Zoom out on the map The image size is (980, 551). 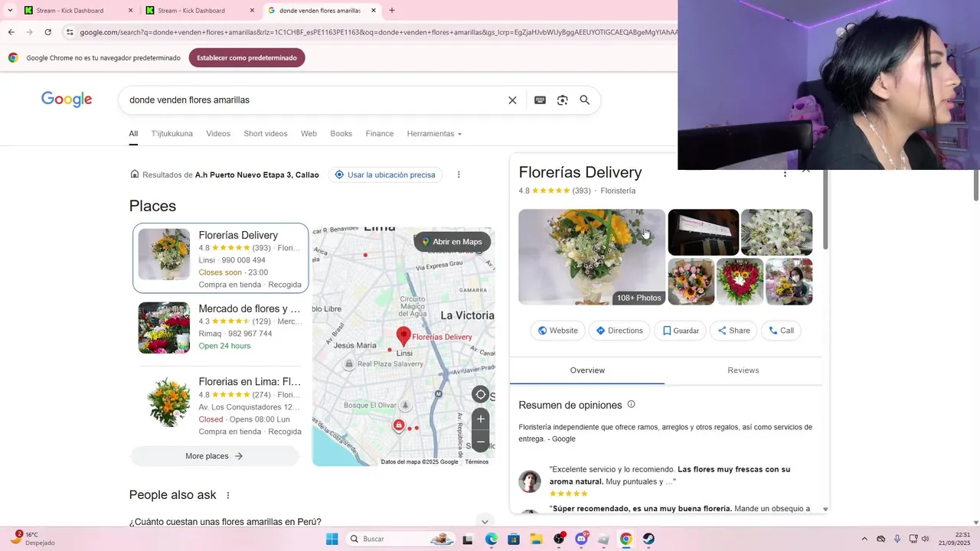tap(481, 442)
